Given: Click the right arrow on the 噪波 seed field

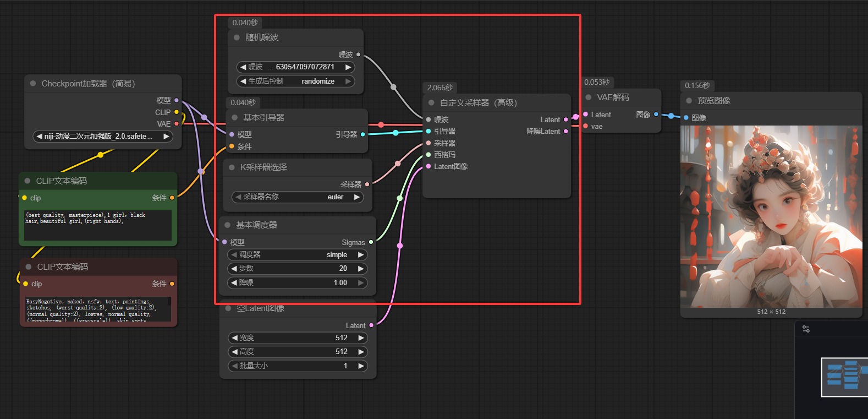Looking at the screenshot, I should tap(348, 67).
